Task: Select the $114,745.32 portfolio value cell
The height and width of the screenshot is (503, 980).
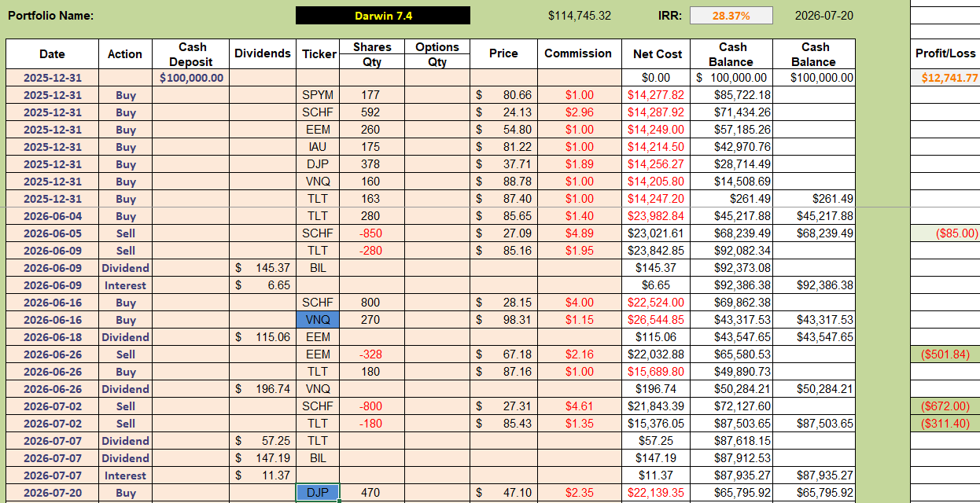Action: click(580, 16)
